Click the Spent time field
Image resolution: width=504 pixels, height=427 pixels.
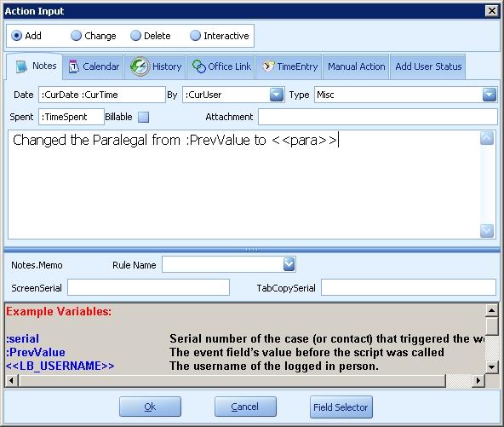(x=72, y=117)
